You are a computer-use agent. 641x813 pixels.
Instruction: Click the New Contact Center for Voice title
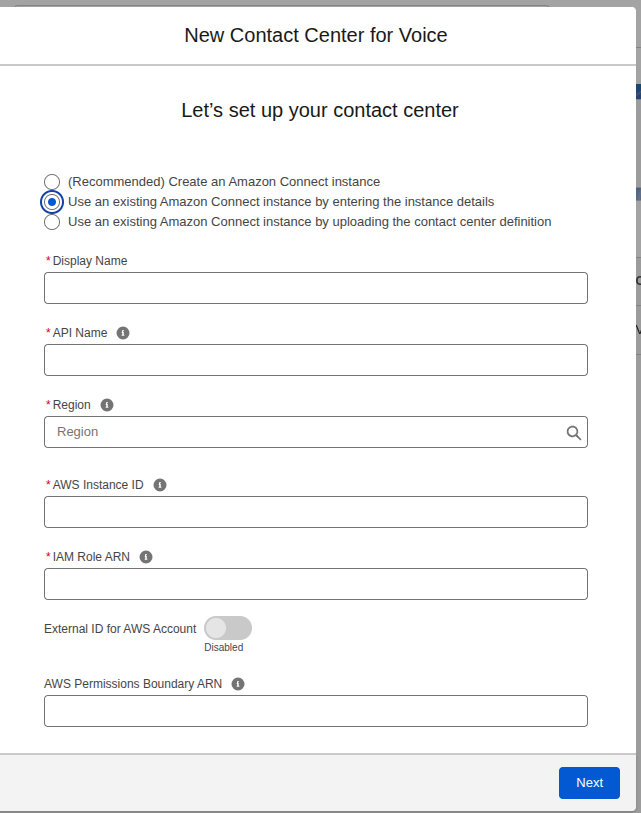[316, 36]
